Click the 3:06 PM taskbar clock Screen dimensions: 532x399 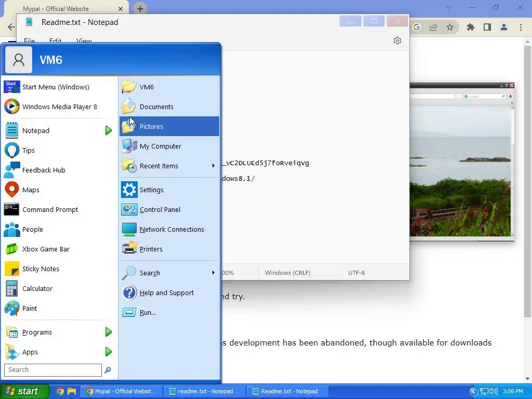513,392
